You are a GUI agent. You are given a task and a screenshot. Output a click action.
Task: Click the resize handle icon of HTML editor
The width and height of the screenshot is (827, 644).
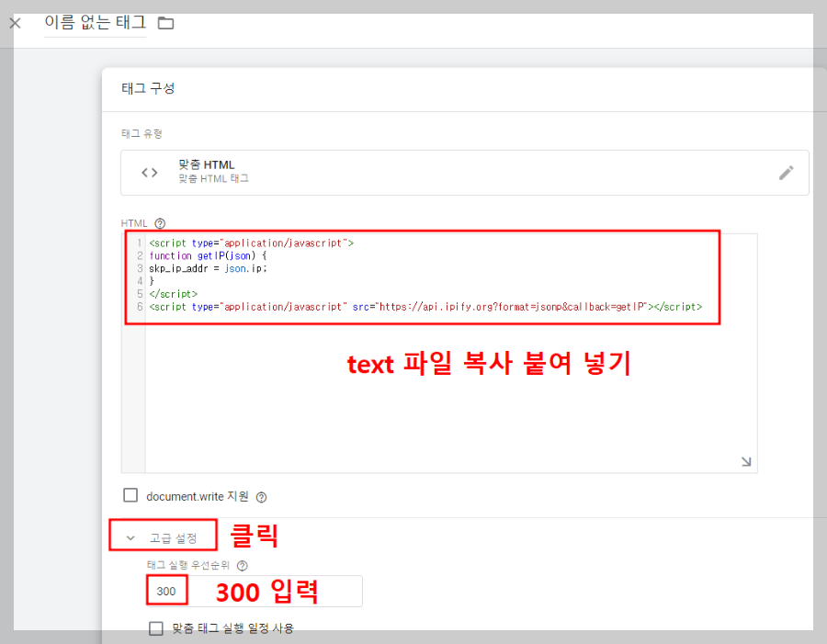[x=746, y=461]
